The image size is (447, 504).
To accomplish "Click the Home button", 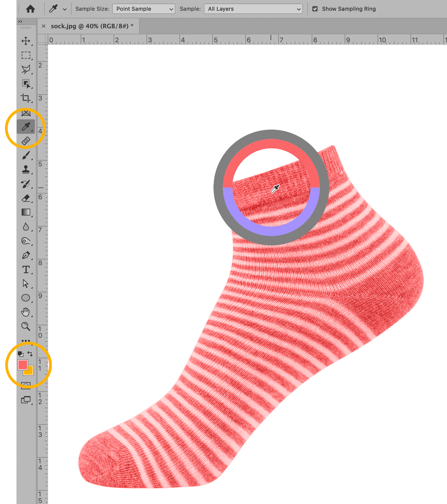I will [30, 9].
